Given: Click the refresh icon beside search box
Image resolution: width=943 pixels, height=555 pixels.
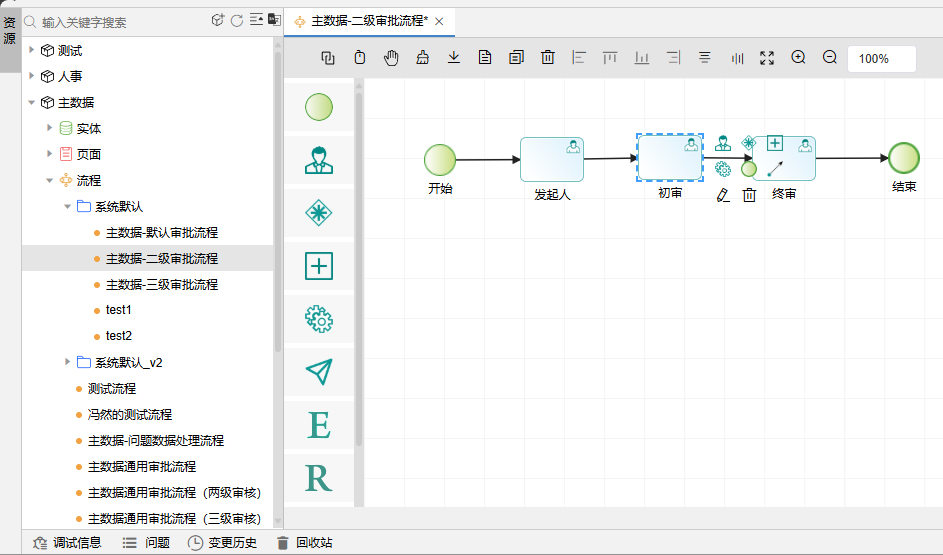Looking at the screenshot, I should click(x=237, y=21).
